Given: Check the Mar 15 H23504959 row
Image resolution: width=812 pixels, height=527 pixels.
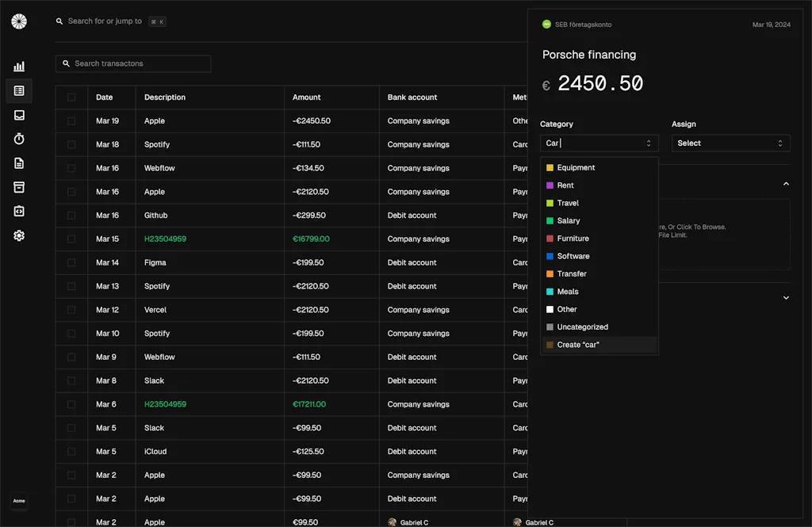Looking at the screenshot, I should tap(71, 239).
